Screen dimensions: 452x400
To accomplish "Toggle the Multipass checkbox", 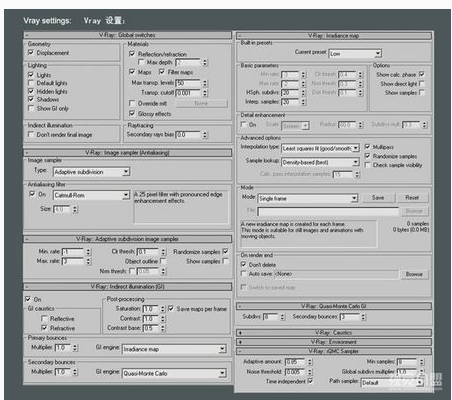I will pos(367,146).
